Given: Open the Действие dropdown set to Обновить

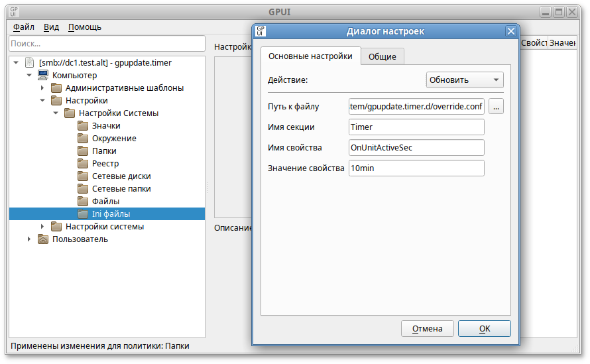Looking at the screenshot, I should (464, 80).
